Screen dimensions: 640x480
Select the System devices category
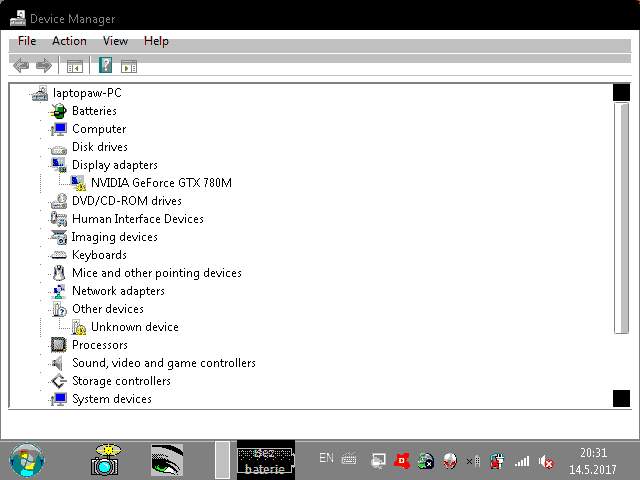click(x=112, y=399)
